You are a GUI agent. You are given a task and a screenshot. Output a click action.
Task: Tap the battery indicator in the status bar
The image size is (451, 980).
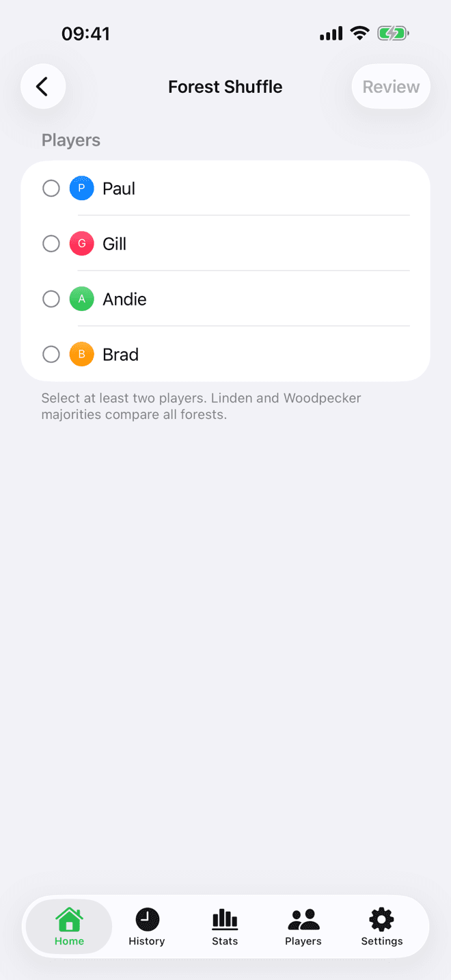tap(393, 33)
